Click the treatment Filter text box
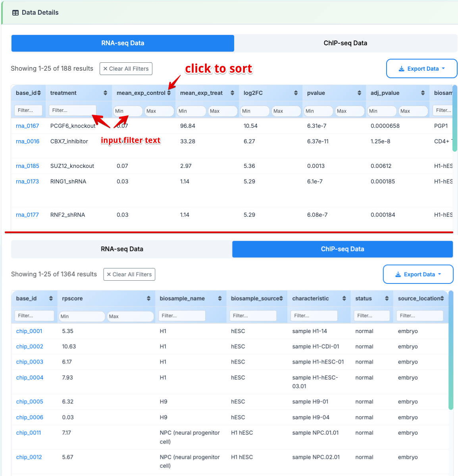458x476 pixels. tap(72, 110)
